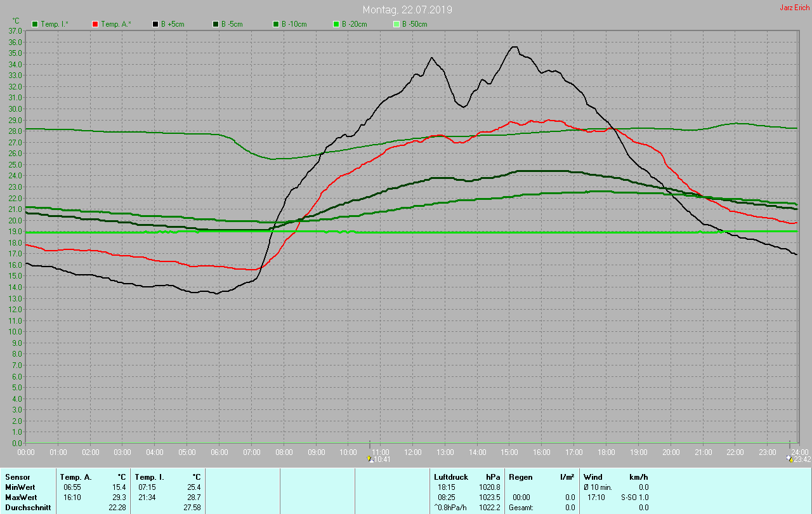Select the 'B +5cm' legend label
Viewport: 812px width, 514px height.
(x=172, y=24)
